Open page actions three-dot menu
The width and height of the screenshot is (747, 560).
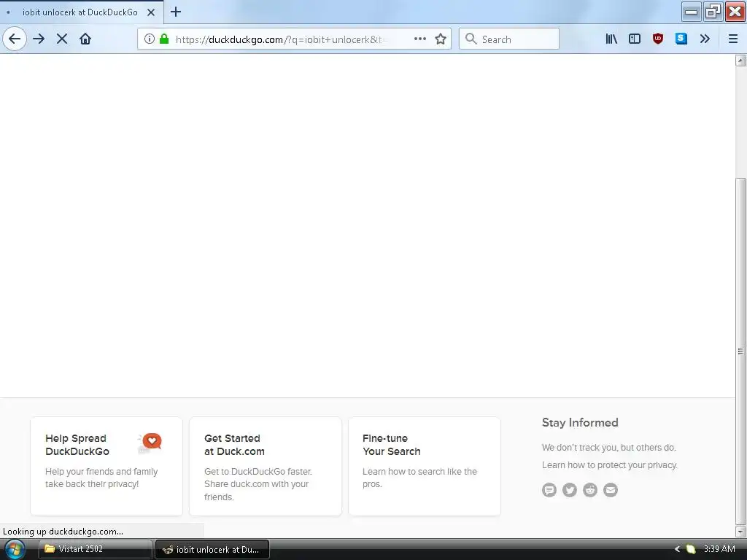(x=419, y=39)
